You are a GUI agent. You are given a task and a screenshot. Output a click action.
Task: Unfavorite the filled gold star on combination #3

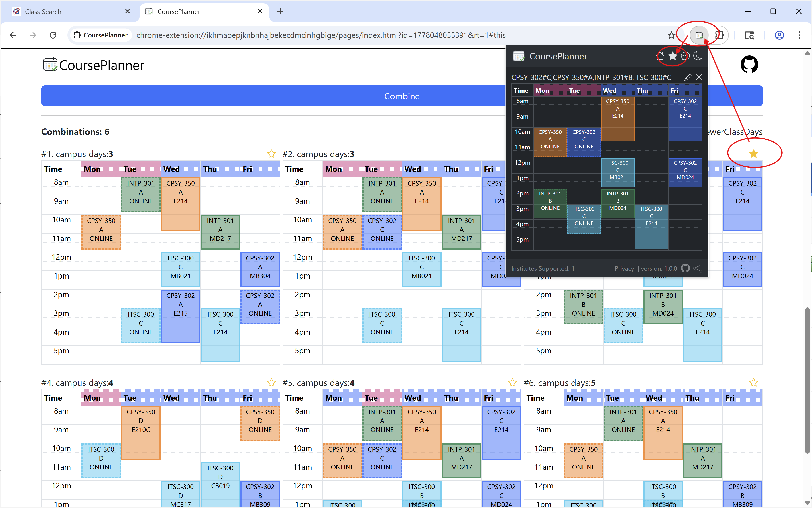point(754,154)
